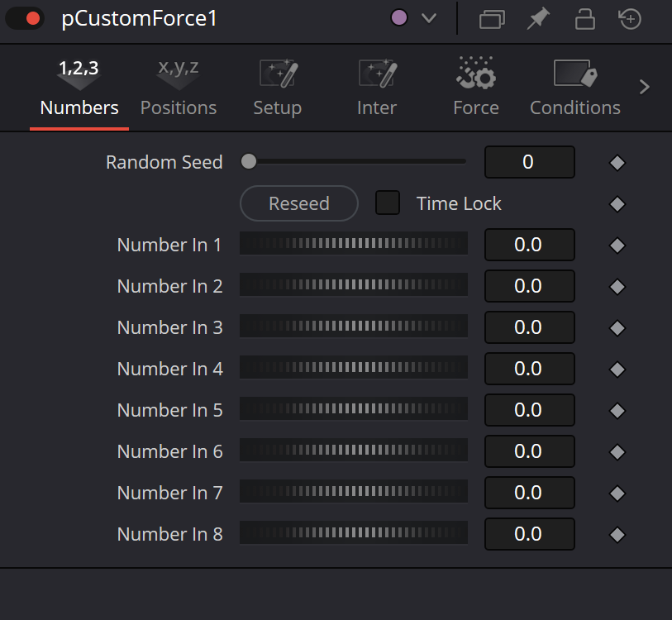Viewport: 672px width, 620px height.
Task: Open the Force tab
Action: [476, 88]
